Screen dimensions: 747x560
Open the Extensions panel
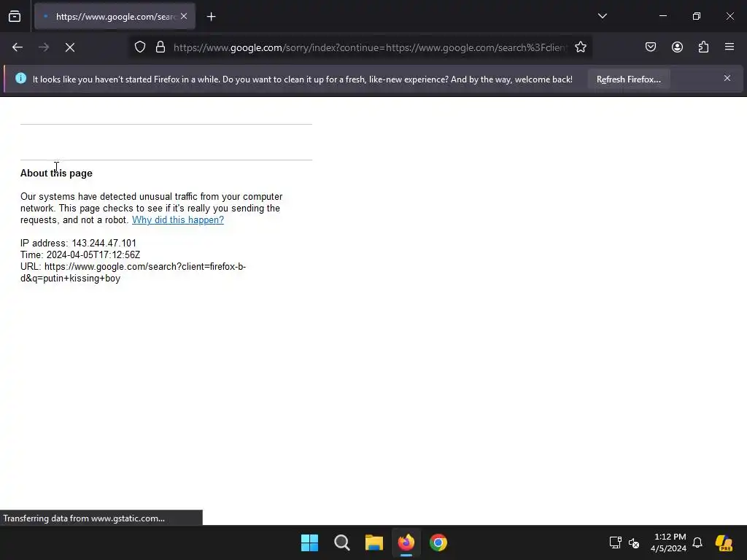pos(703,47)
